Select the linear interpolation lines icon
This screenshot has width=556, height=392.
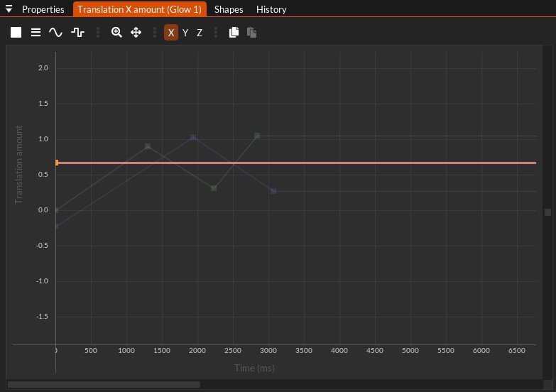(36, 32)
